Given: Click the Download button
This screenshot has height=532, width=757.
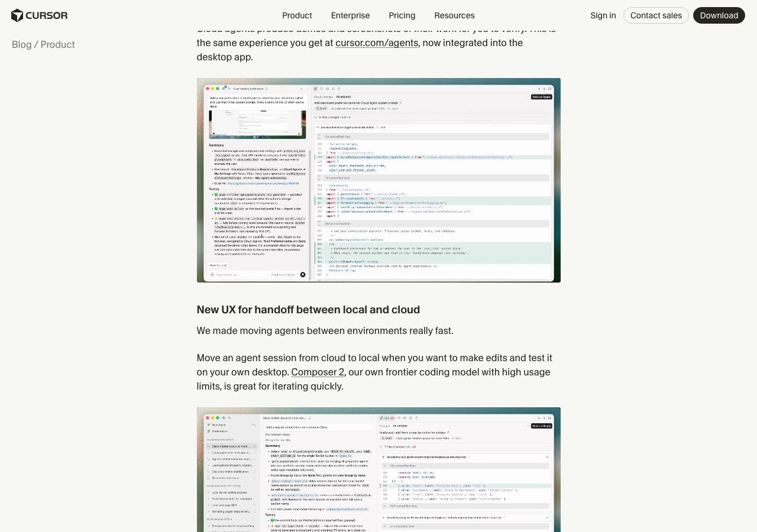Looking at the screenshot, I should 719,15.
